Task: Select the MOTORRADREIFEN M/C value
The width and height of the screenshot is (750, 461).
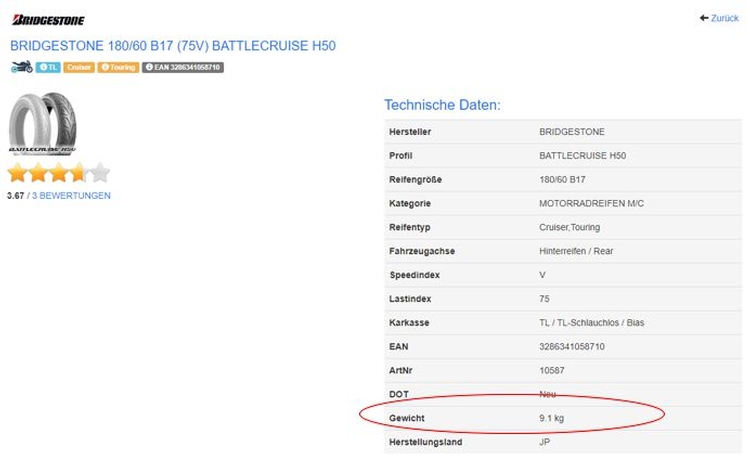Action: point(592,204)
